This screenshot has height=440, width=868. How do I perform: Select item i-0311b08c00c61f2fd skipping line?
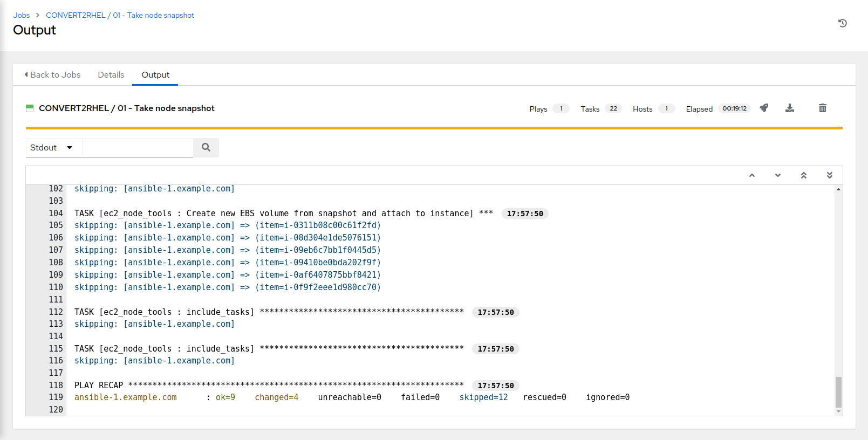coord(228,225)
